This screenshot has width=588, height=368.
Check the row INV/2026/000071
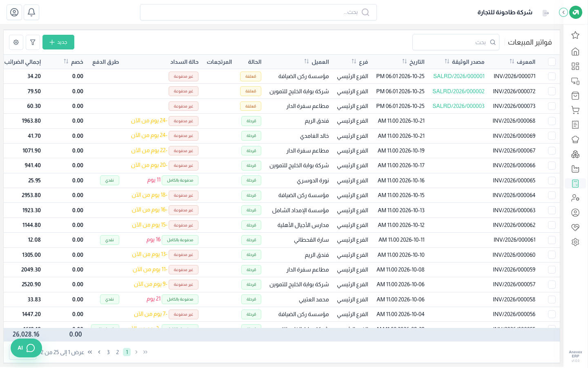click(x=552, y=76)
